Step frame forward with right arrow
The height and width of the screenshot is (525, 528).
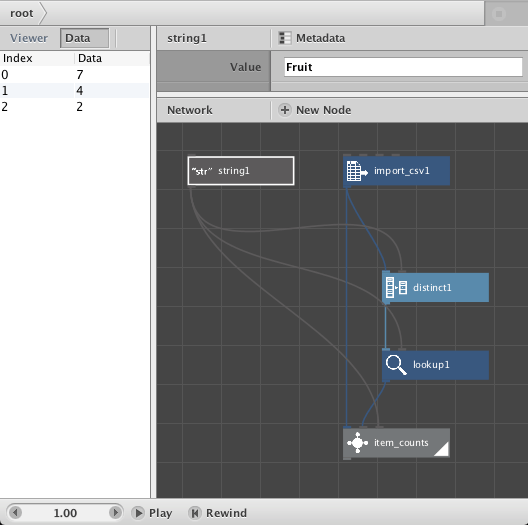[115, 513]
